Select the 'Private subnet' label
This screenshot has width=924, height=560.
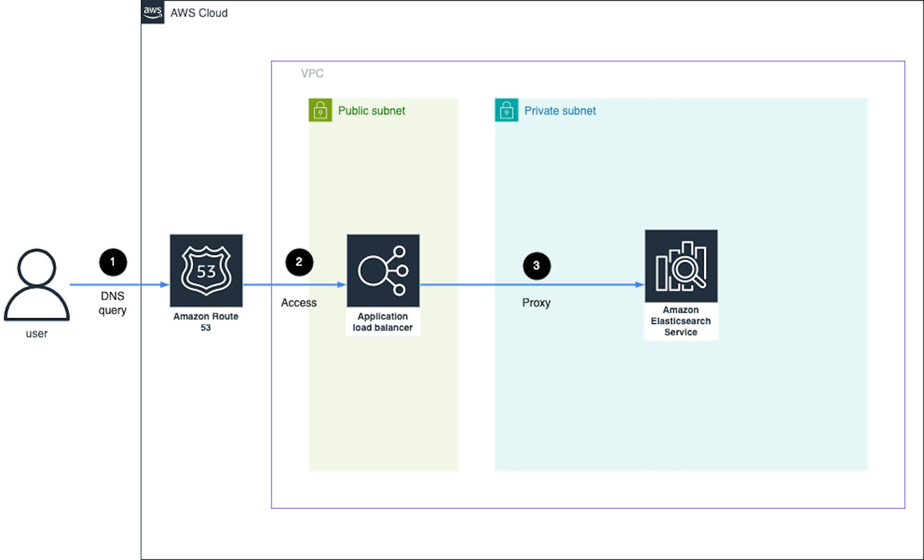click(x=560, y=111)
